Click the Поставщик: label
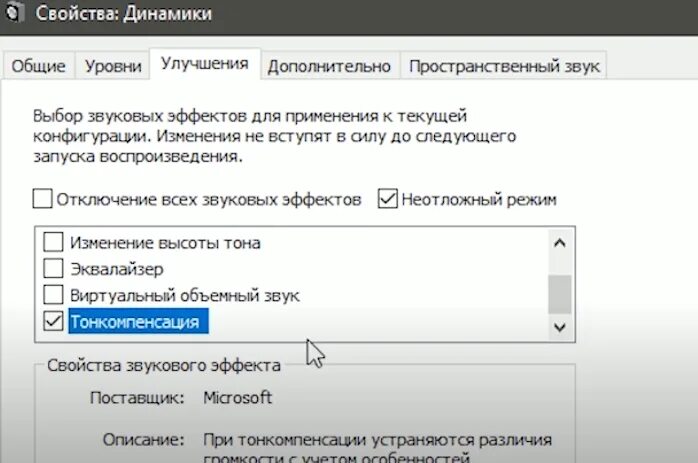 tap(137, 398)
